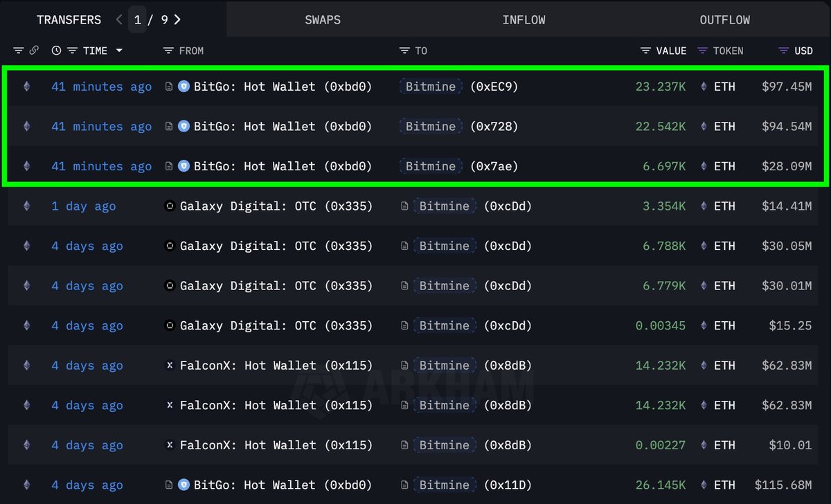Click the $14.41M USD amount

point(787,206)
